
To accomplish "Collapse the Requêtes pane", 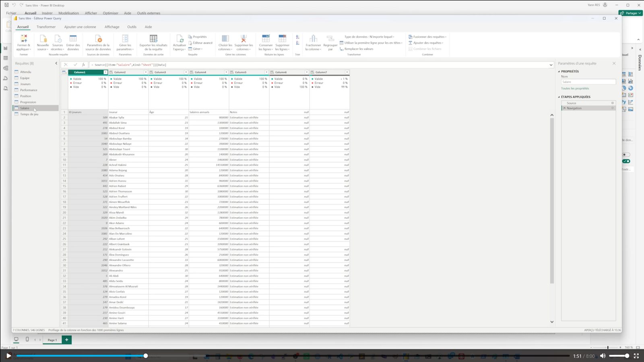I will [x=56, y=64].
